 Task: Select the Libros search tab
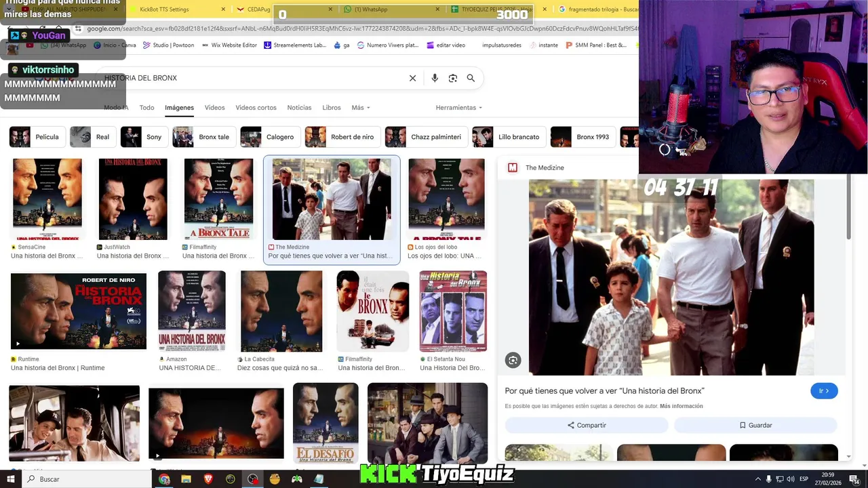tap(332, 108)
